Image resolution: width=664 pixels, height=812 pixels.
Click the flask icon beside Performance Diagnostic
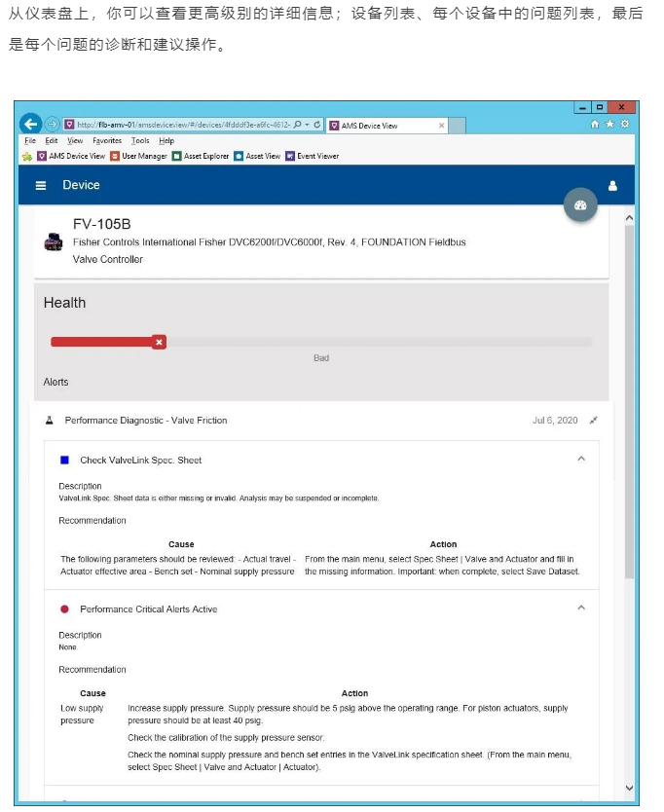(x=50, y=420)
